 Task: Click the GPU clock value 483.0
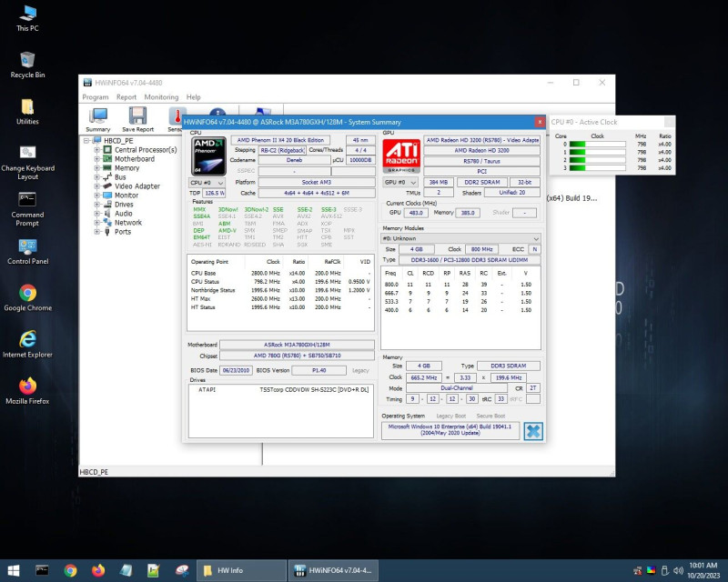click(x=416, y=213)
